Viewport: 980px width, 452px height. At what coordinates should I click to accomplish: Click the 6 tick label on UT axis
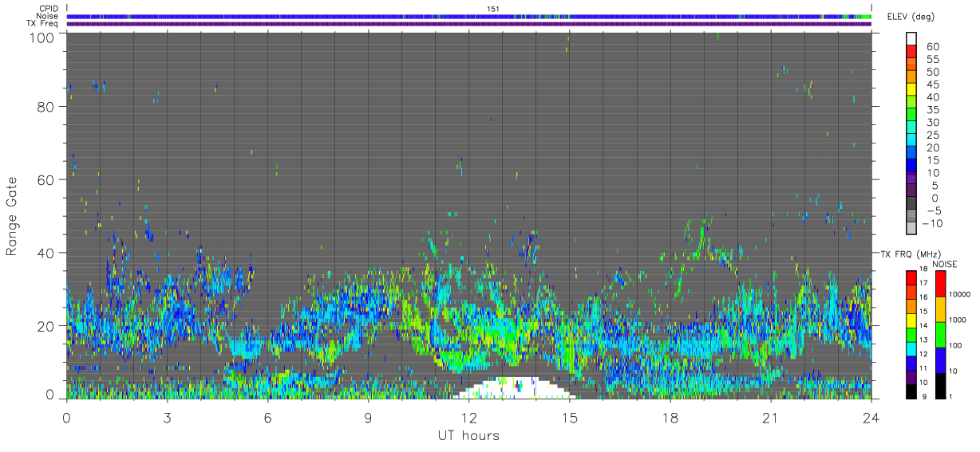point(267,418)
